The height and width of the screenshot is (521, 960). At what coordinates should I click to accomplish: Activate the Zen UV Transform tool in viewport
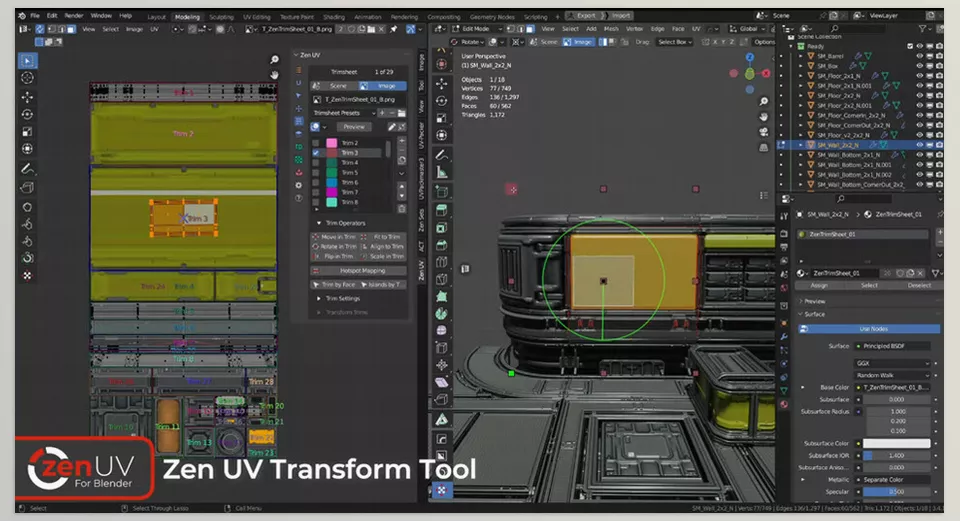[x=441, y=490]
